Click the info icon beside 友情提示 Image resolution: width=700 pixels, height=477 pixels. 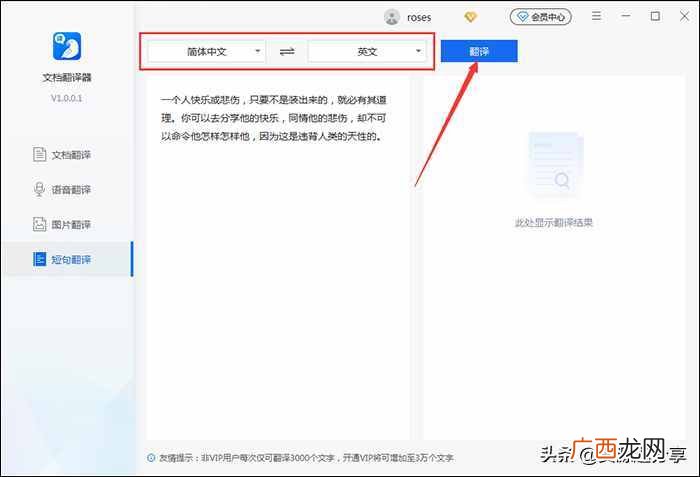[x=151, y=458]
